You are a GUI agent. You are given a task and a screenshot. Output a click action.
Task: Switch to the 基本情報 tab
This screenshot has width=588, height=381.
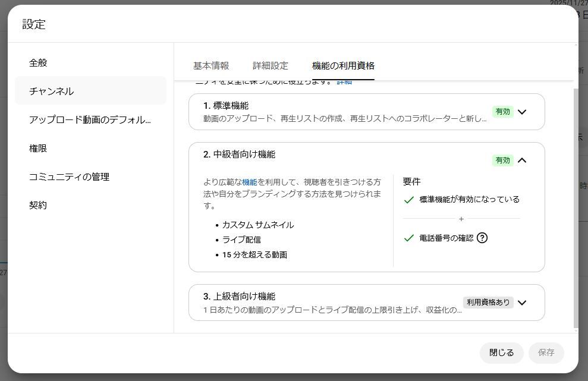pyautogui.click(x=211, y=66)
